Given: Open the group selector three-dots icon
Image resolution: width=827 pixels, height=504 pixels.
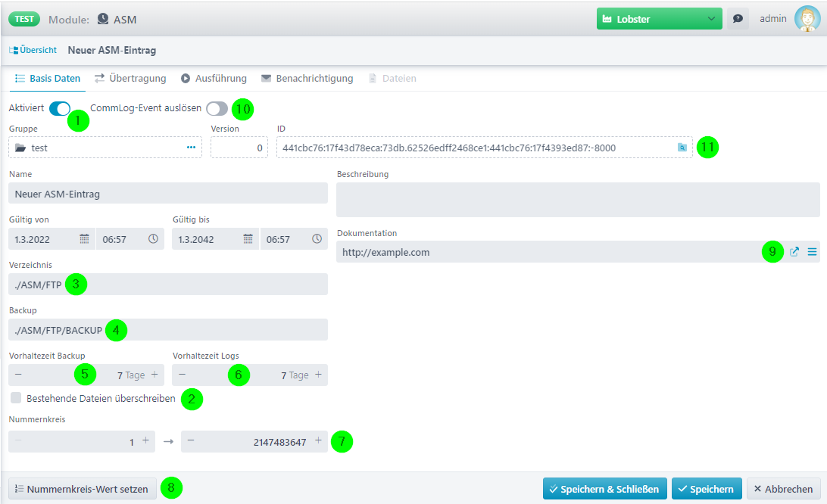Looking at the screenshot, I should 191,148.
